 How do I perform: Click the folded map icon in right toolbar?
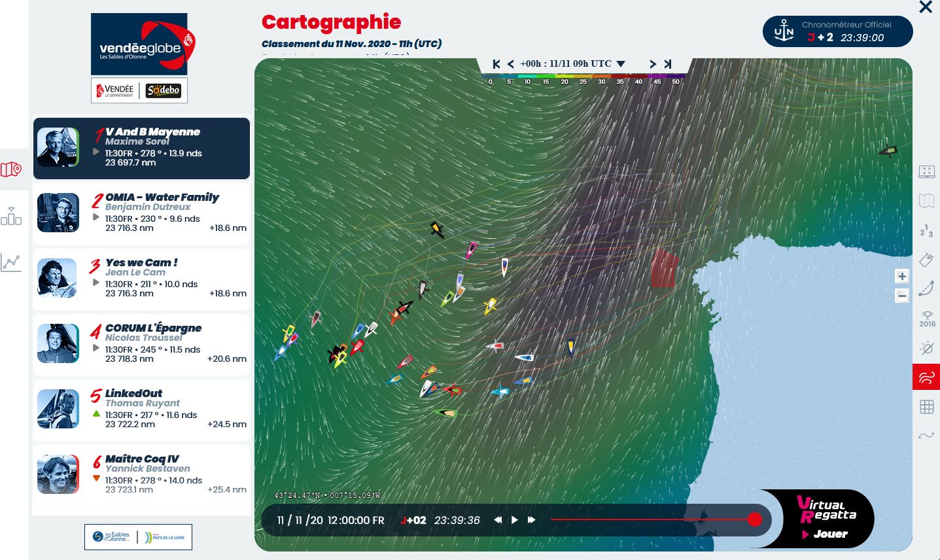click(927, 200)
